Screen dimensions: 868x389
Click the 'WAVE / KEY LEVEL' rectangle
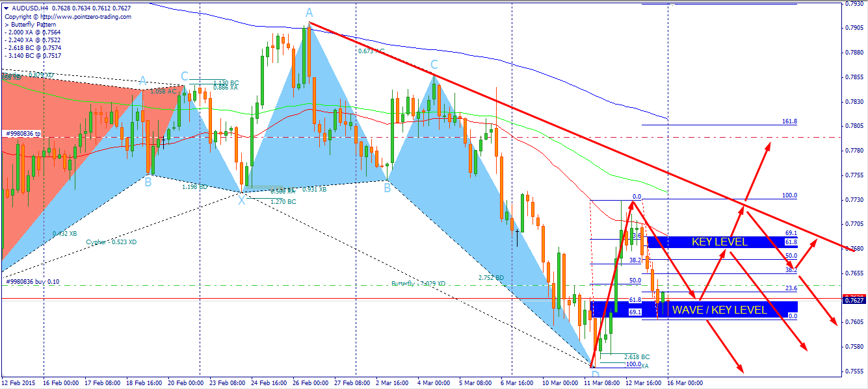[694, 310]
